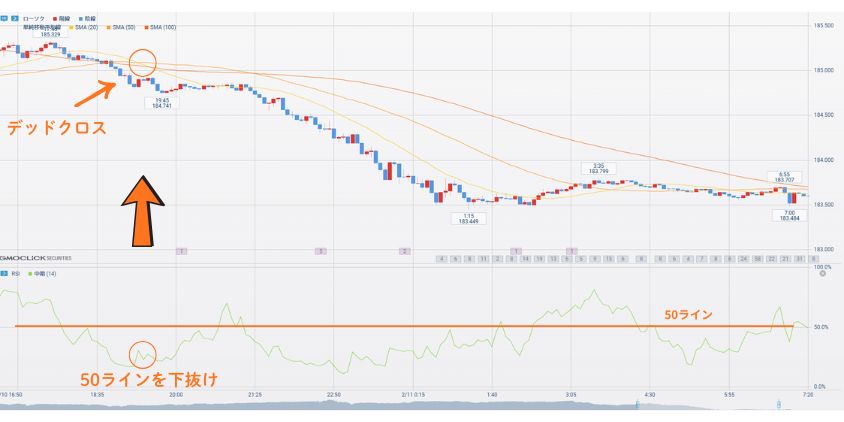844x422 pixels.
Task: Click the 1:15 183.449 low price label
Action: (x=466, y=218)
